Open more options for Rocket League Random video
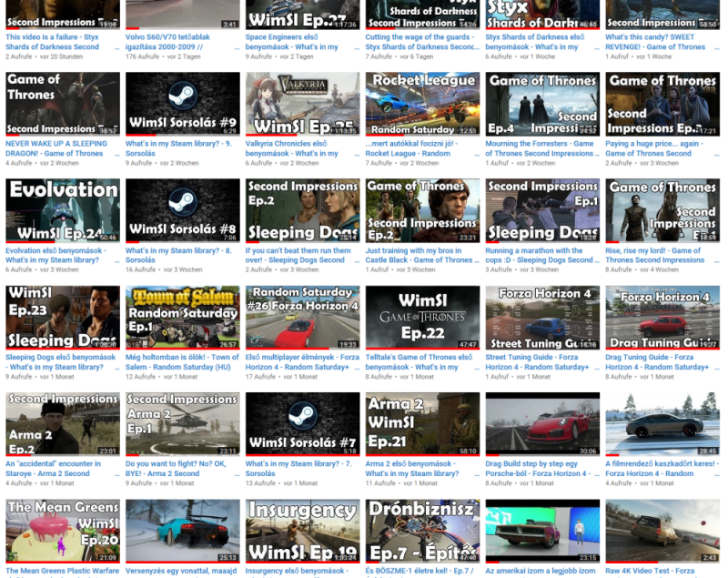 pos(476,155)
